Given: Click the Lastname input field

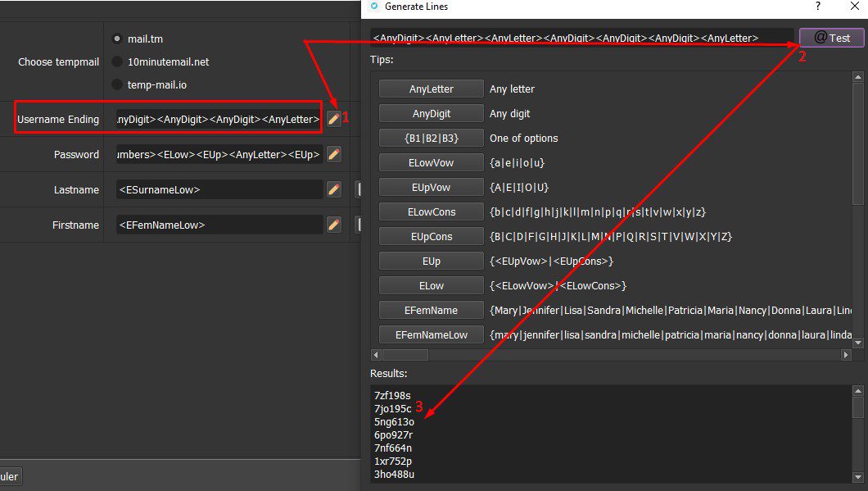Looking at the screenshot, I should tap(219, 189).
